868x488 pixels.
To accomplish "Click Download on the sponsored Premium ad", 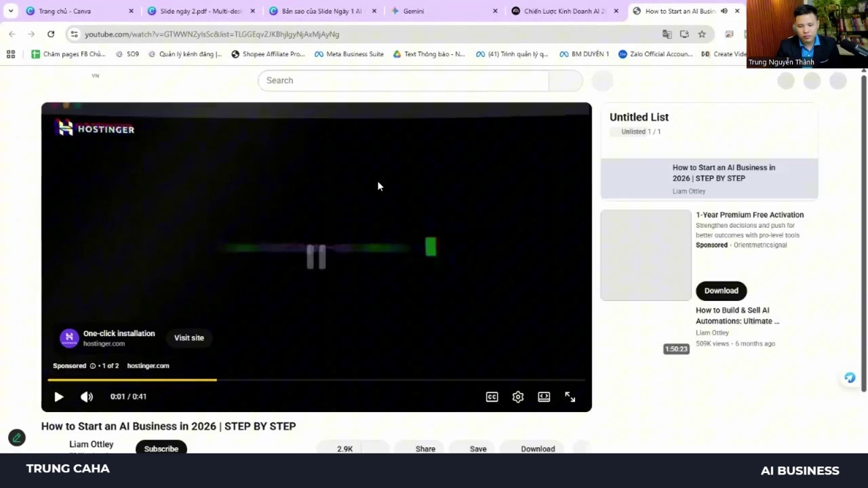I will point(721,291).
